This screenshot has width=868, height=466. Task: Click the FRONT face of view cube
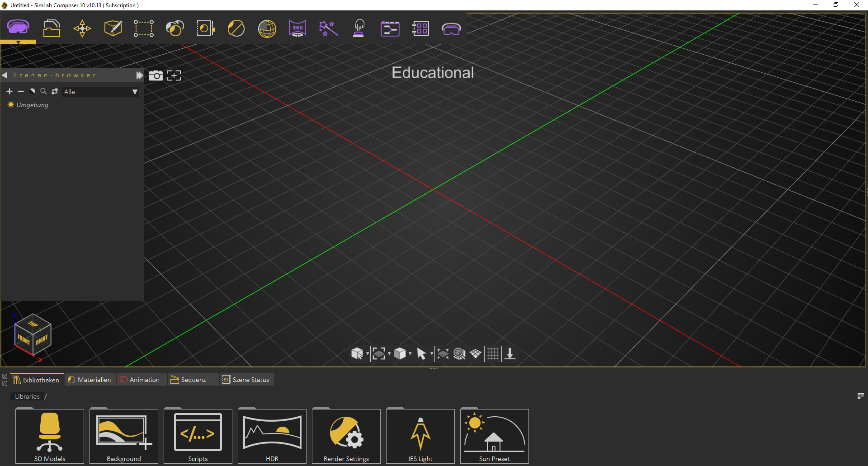pos(24,339)
